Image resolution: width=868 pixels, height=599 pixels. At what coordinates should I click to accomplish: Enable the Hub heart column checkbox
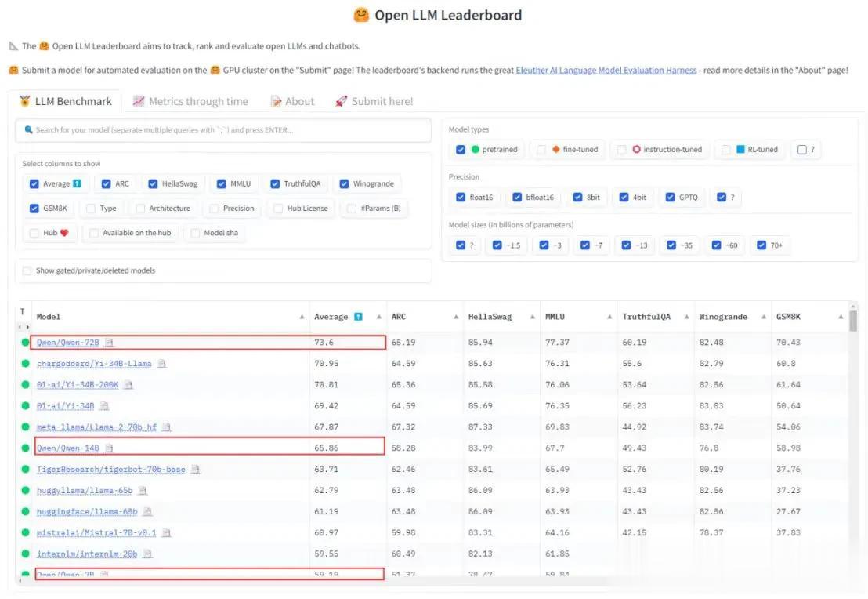point(34,233)
